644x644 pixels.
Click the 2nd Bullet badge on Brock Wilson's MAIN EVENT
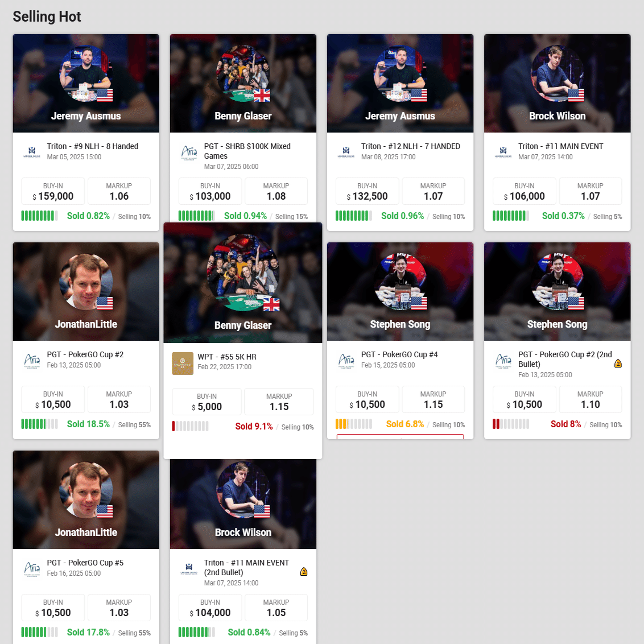304,572
